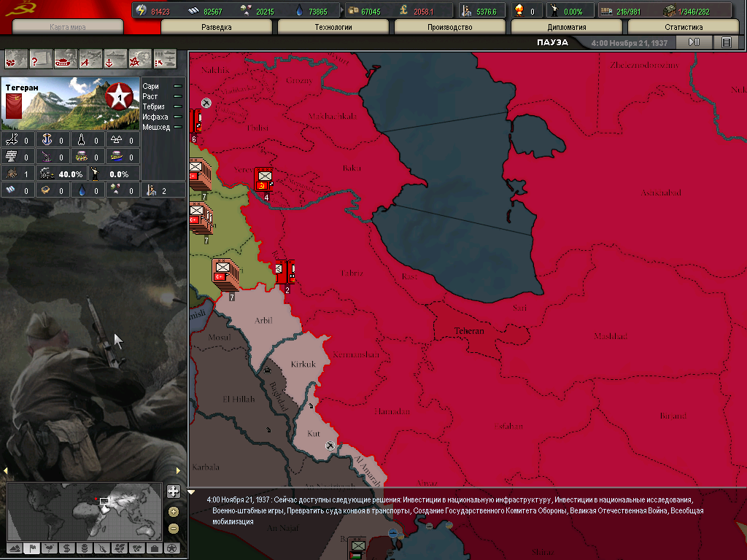The height and width of the screenshot is (560, 747).
Task: Click the radar station icon in stats
Action: [x=12, y=156]
